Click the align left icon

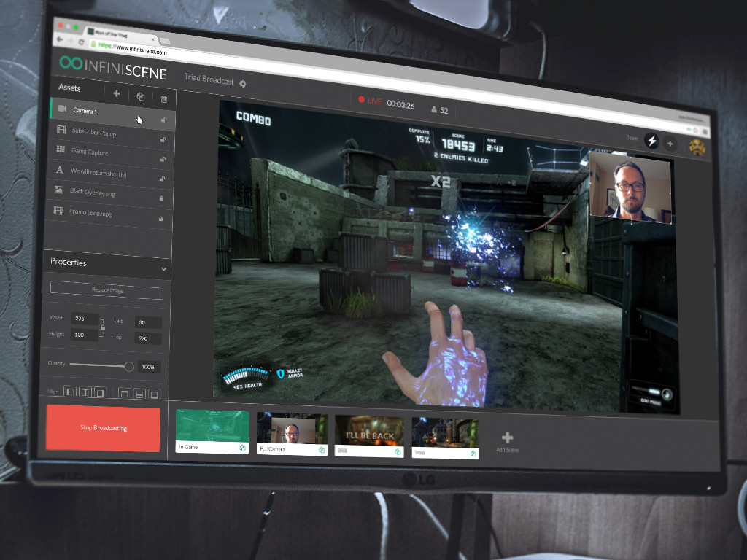[71, 392]
